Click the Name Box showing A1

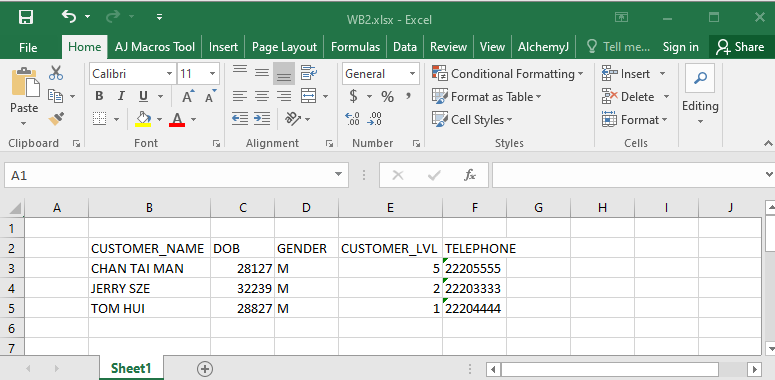click(x=175, y=175)
